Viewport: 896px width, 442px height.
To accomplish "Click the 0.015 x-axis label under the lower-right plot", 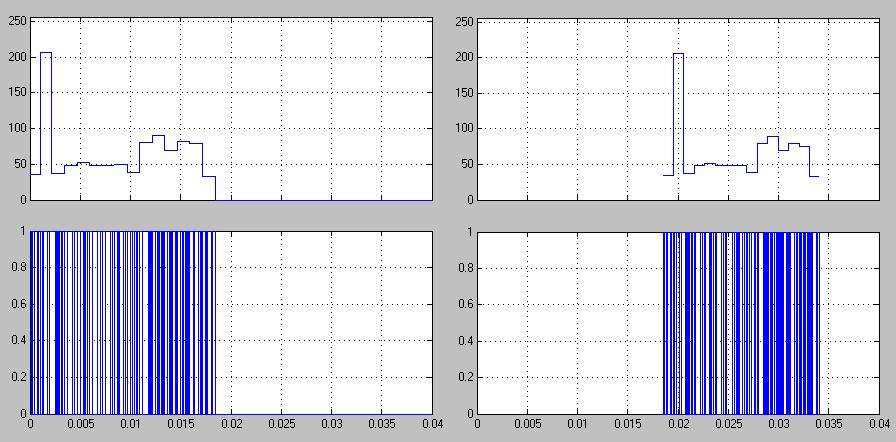I will tap(628, 424).
